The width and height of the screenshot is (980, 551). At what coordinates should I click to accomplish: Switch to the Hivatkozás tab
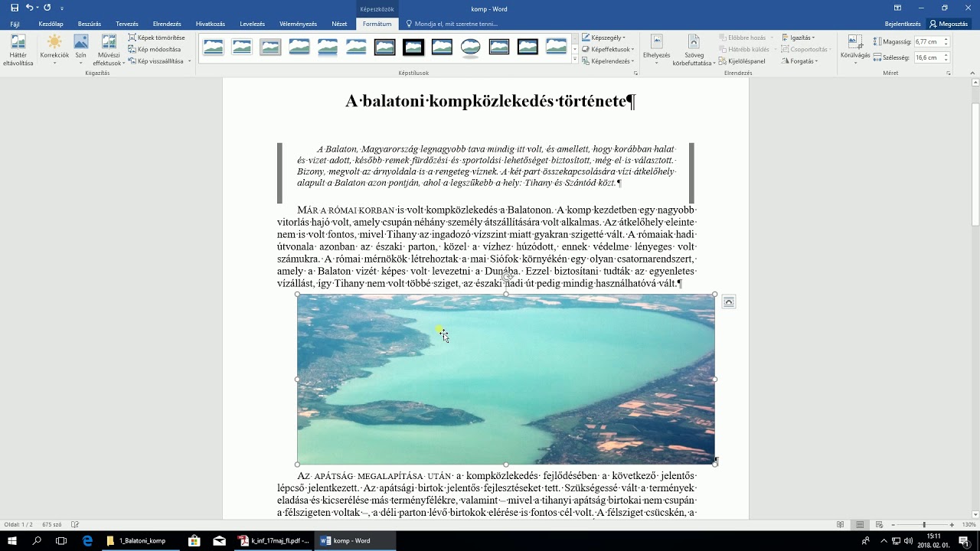[211, 24]
